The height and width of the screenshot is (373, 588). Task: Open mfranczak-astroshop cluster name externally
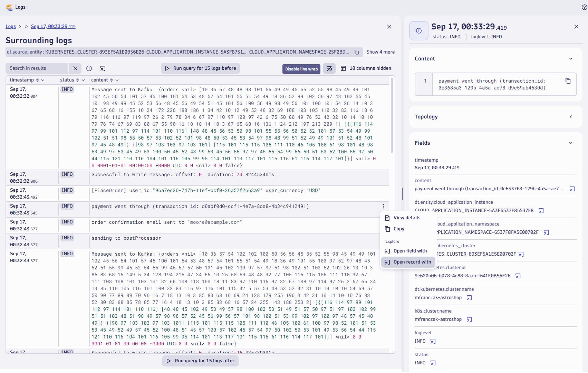point(469,297)
